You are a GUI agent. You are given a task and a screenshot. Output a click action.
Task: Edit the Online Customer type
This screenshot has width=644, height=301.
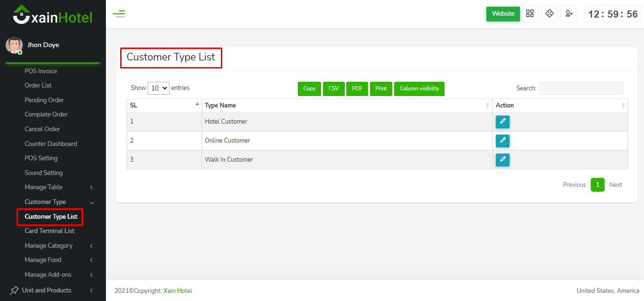pos(502,141)
